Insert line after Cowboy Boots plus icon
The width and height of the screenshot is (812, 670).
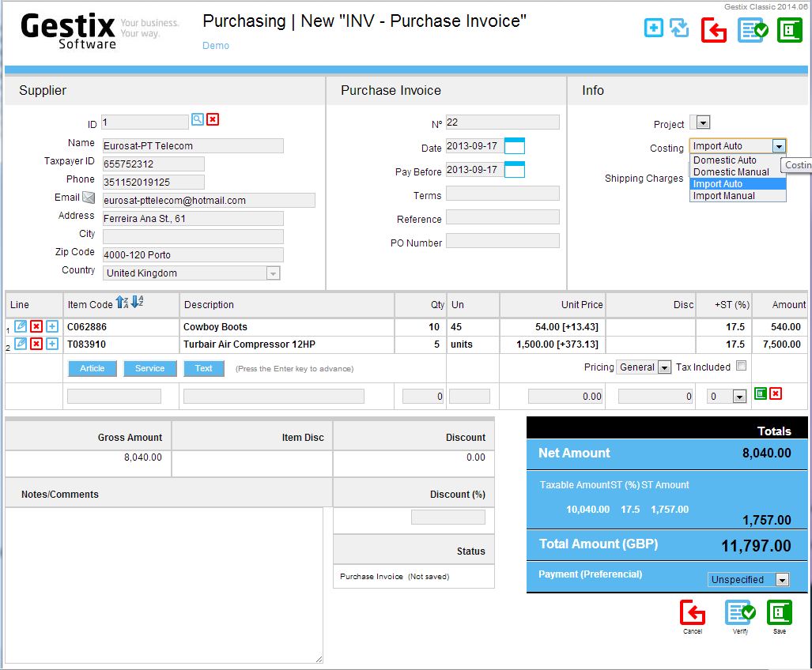(x=51, y=326)
